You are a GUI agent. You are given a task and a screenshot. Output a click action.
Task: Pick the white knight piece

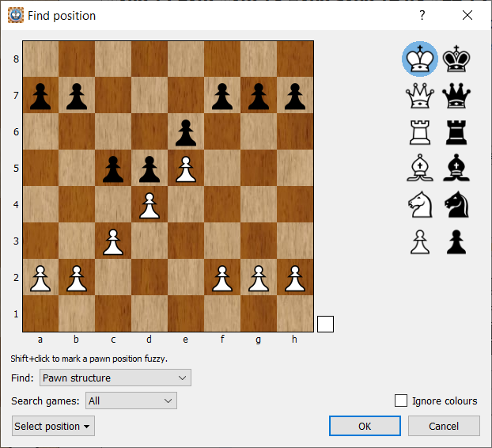coord(419,205)
